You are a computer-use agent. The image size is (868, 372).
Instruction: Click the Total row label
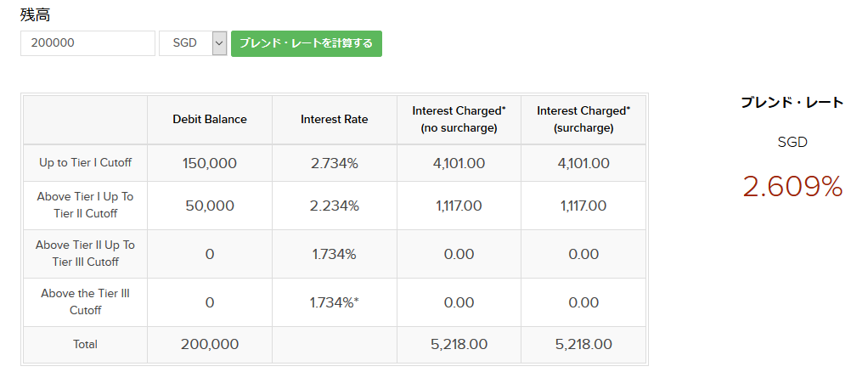coord(85,345)
